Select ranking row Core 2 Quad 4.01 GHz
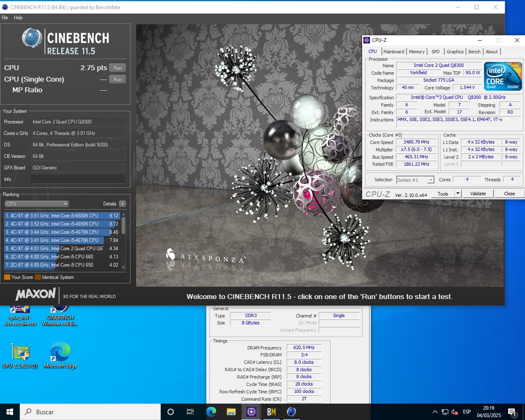 tap(62, 249)
